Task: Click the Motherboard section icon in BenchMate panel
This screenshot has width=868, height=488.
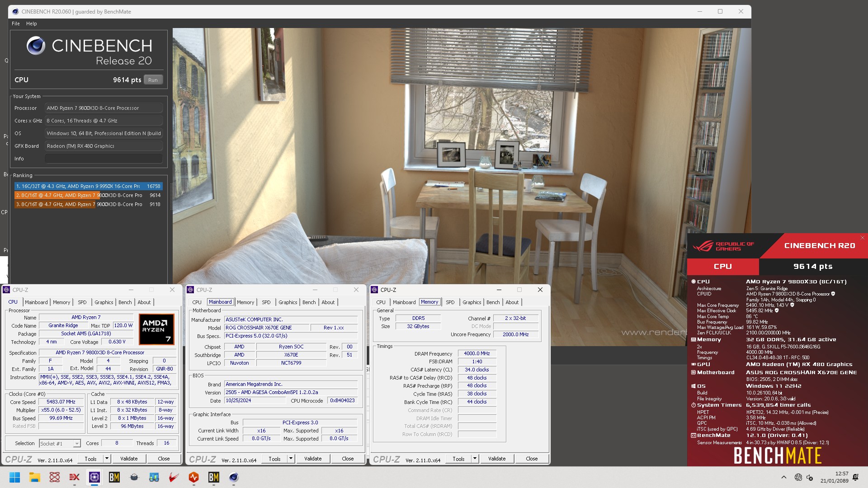Action: tap(693, 372)
